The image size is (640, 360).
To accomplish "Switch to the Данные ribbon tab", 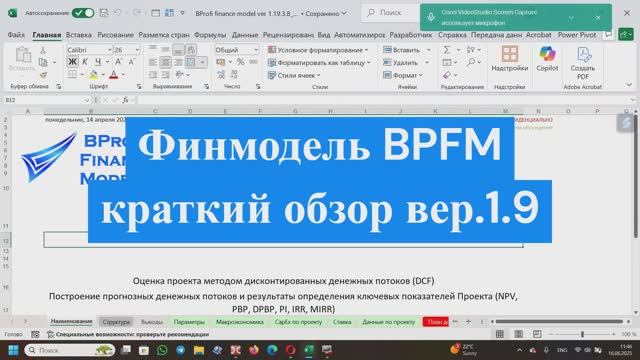I will point(245,35).
